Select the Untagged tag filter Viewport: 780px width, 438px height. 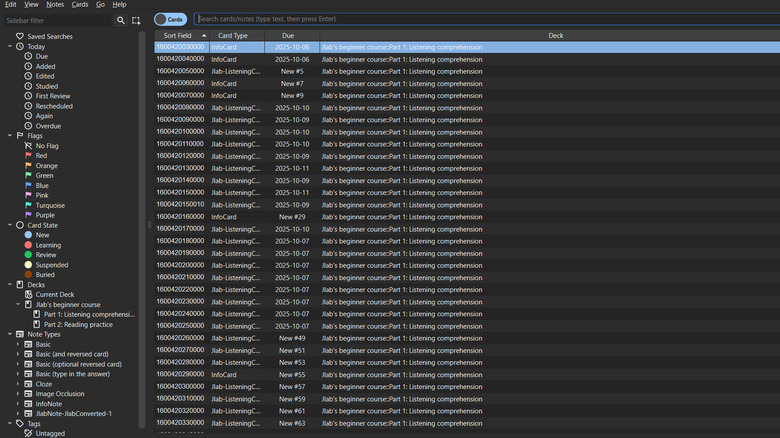pyautogui.click(x=50, y=433)
